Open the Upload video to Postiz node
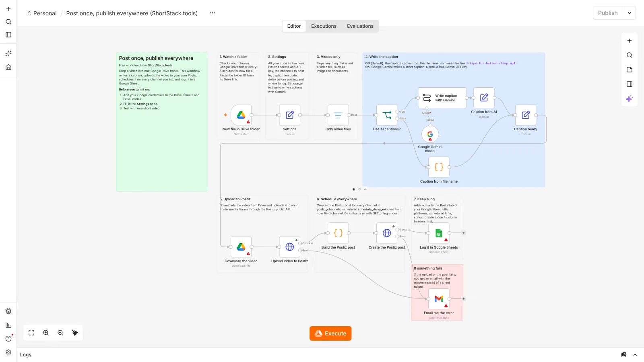The image size is (644, 362). 289,247
